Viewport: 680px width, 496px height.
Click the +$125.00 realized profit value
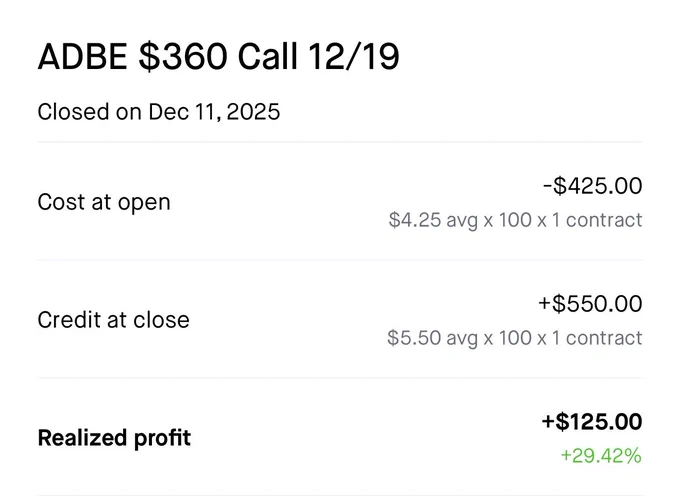[x=592, y=421]
